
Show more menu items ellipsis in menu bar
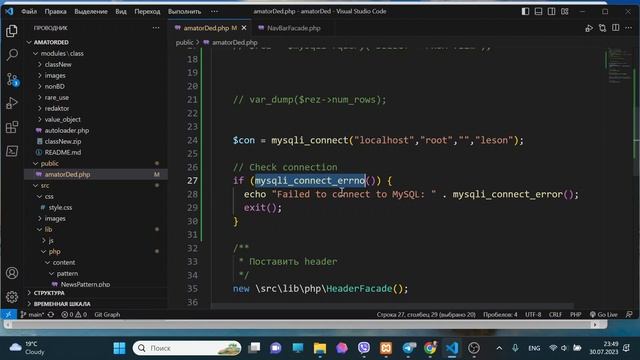coord(214,11)
